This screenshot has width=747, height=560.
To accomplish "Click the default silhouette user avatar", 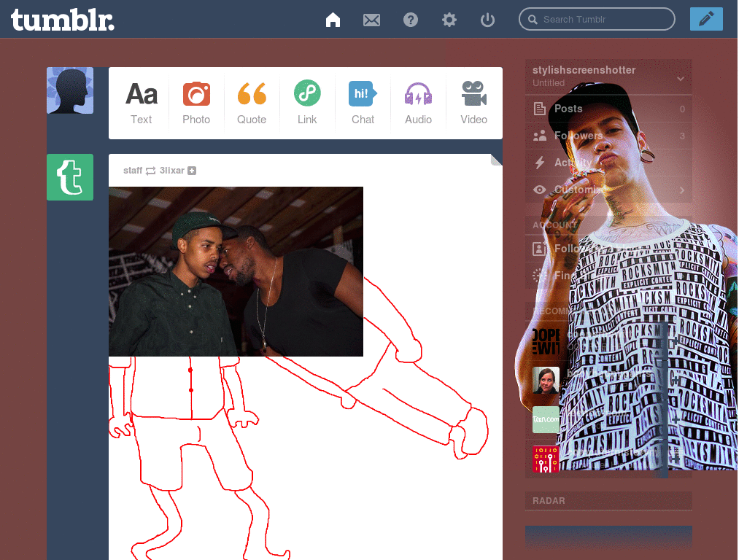I will 70,90.
